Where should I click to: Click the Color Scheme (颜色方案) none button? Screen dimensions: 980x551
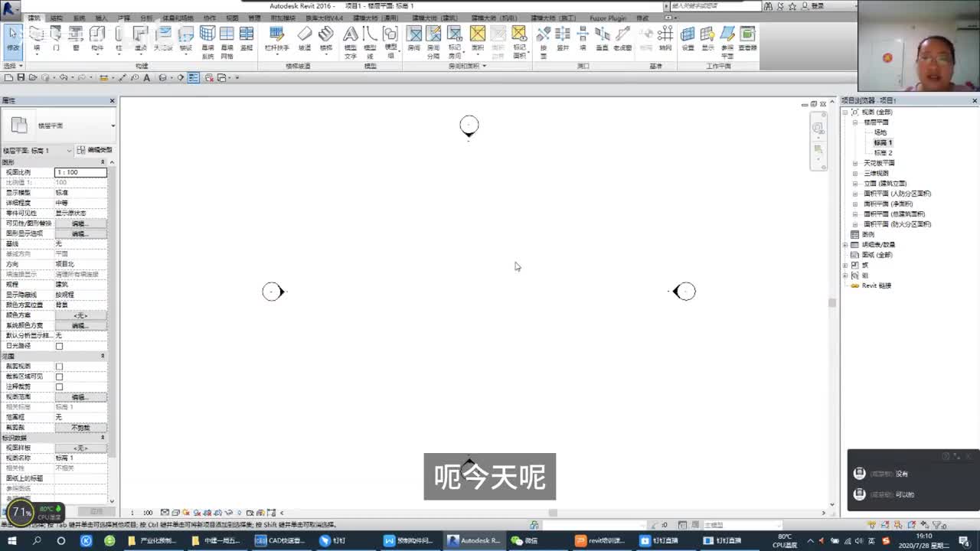[x=80, y=315]
